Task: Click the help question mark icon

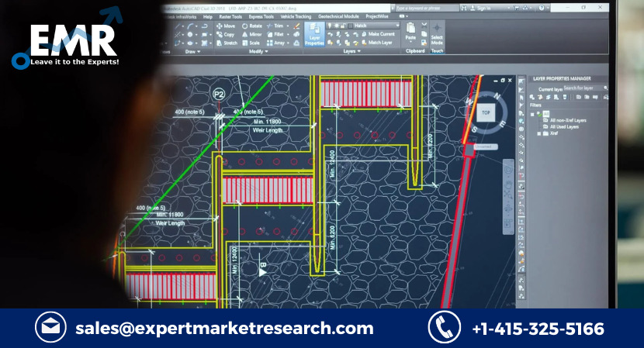Action: click(x=542, y=8)
